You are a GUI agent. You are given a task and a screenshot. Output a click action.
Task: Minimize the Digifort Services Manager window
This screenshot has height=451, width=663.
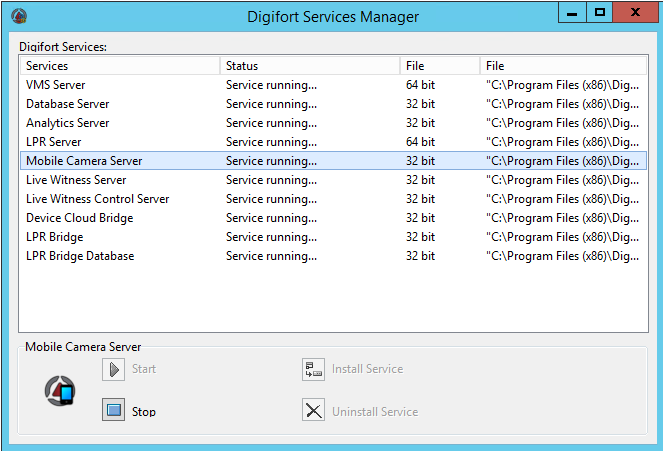(x=572, y=13)
